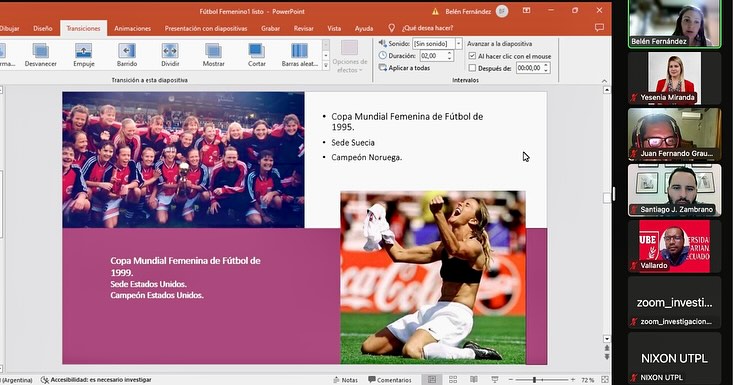This screenshot has width=733, height=385.
Task: Open Ribbon display options icon
Action: point(526,11)
